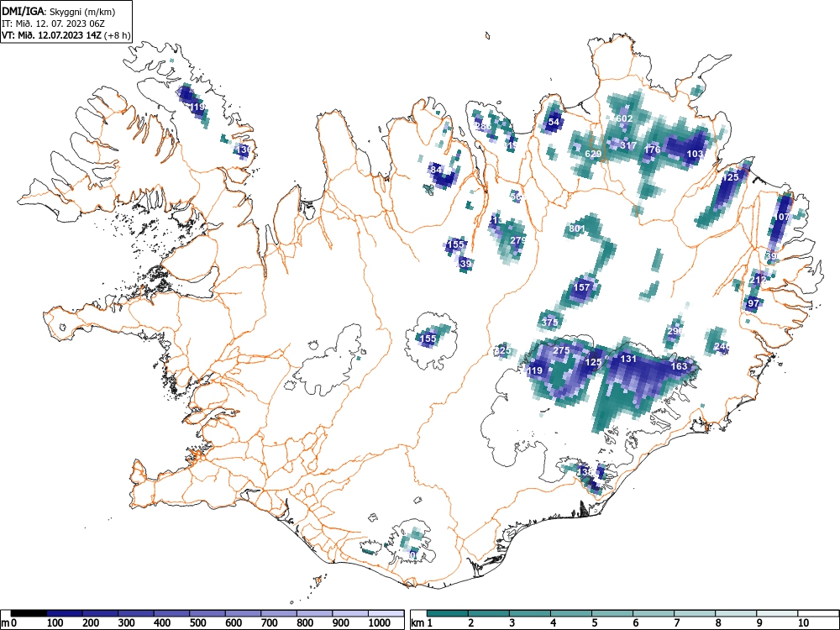Click the "10" km legend tick label
The width and height of the screenshot is (840, 630).
point(803,623)
